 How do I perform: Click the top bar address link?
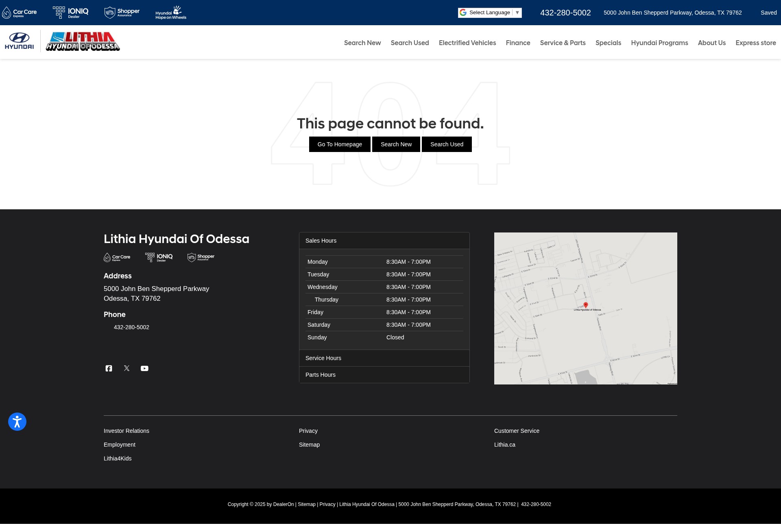coord(673,13)
